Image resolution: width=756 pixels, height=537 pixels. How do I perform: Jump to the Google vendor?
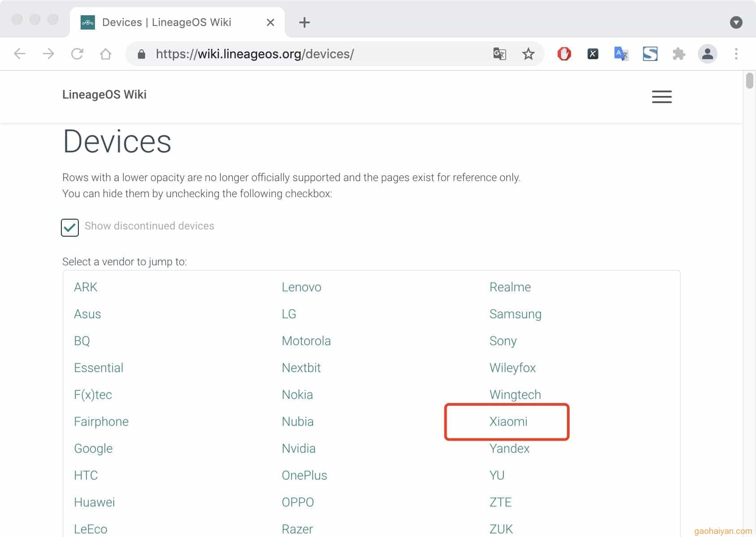93,448
